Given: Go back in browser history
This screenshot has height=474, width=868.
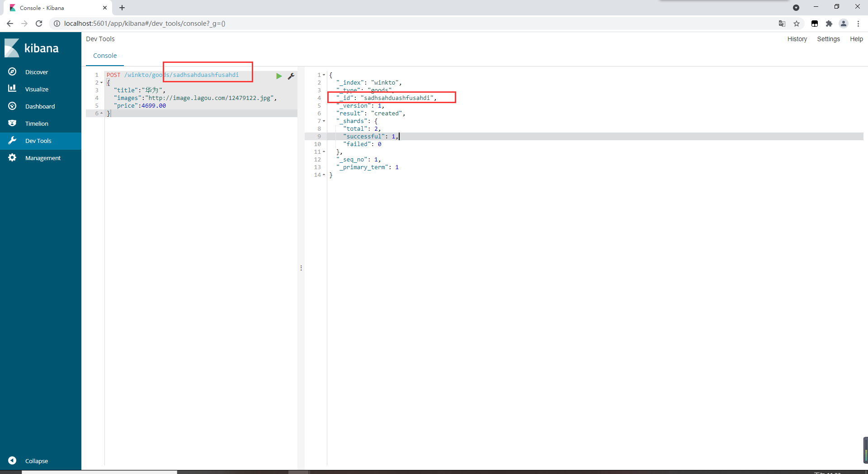Looking at the screenshot, I should coord(10,24).
